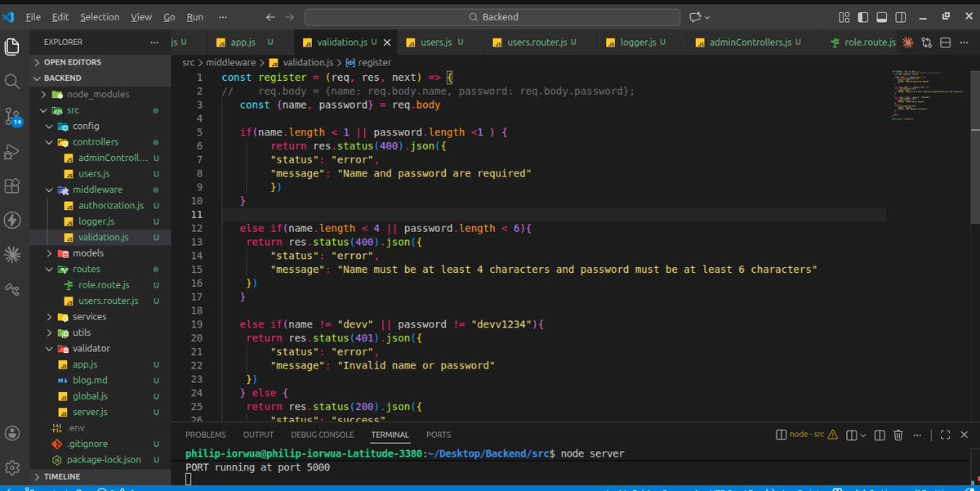Click the Copilot chat icon in title bar
980x491 pixels.
point(696,16)
